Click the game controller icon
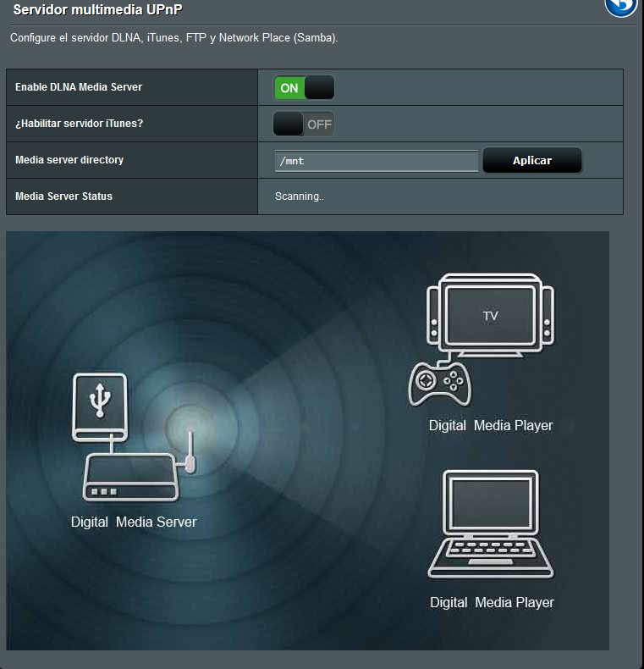The width and height of the screenshot is (644, 669). [x=440, y=384]
